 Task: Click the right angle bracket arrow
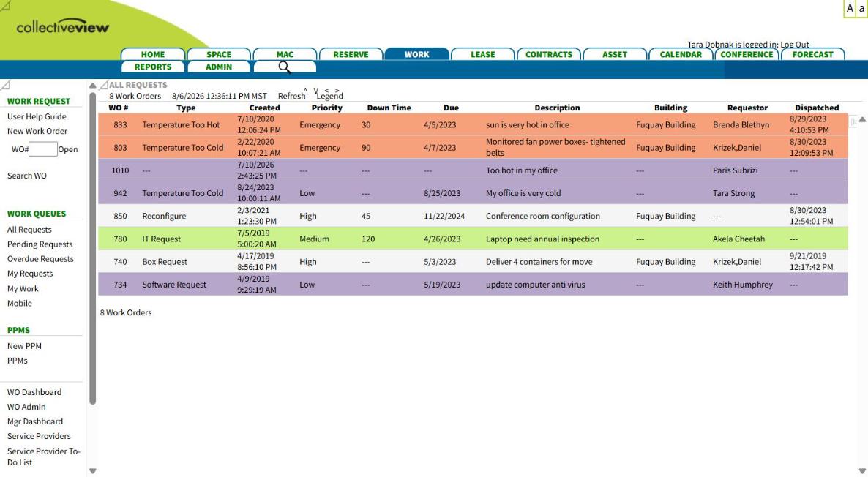[337, 90]
